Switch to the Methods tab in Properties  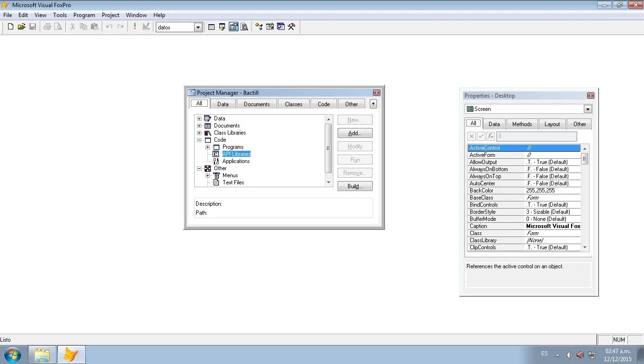pyautogui.click(x=522, y=124)
